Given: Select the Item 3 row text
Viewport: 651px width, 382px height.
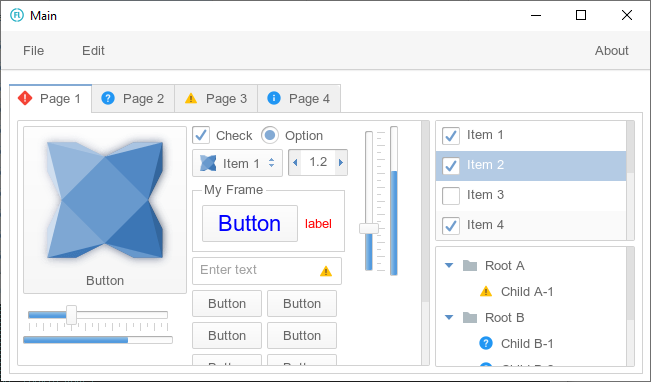Looking at the screenshot, I should click(485, 194).
